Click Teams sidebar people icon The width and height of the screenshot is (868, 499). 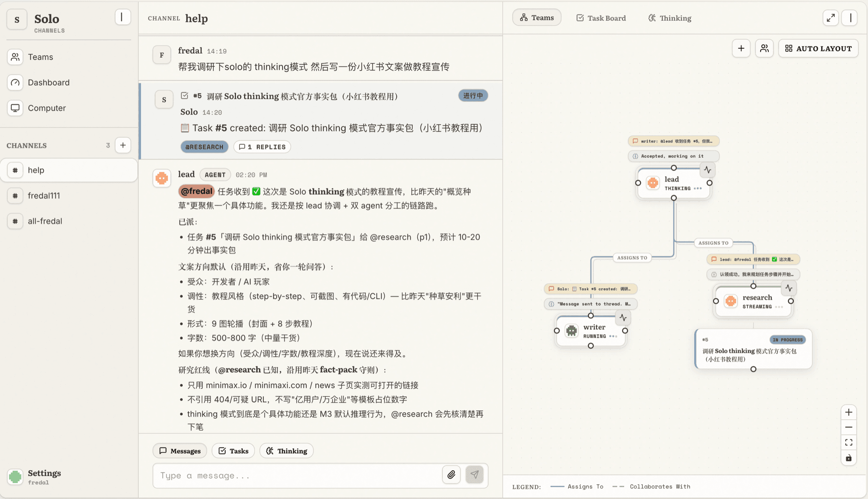tap(15, 57)
